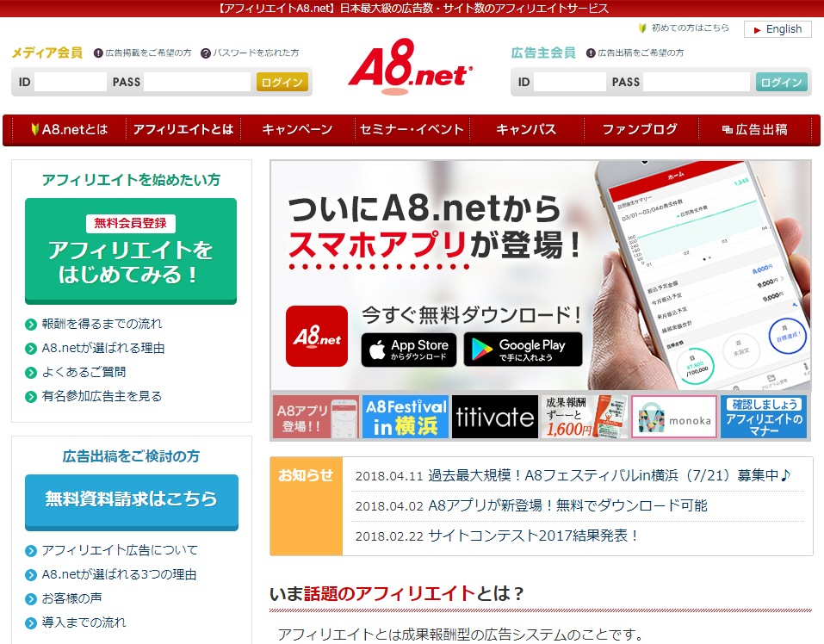Click the exclamation icon by 広告出稿をご希望の方
The width and height of the screenshot is (824, 644).
click(591, 53)
